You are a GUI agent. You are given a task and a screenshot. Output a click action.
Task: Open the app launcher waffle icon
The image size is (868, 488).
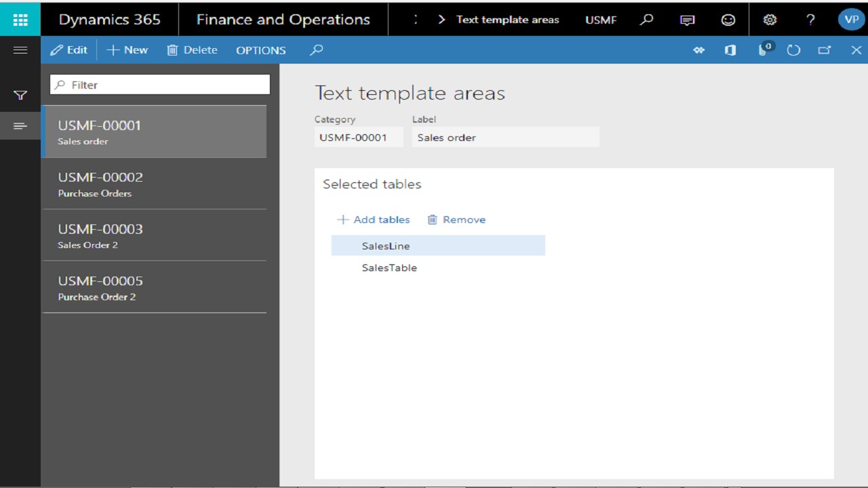click(x=20, y=19)
